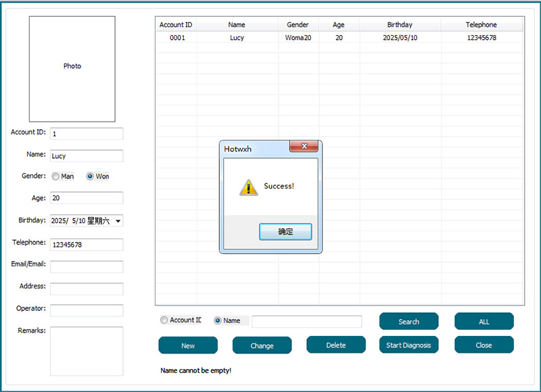This screenshot has width=541, height=392.
Task: Sort by the Account ID column header
Action: [176, 25]
